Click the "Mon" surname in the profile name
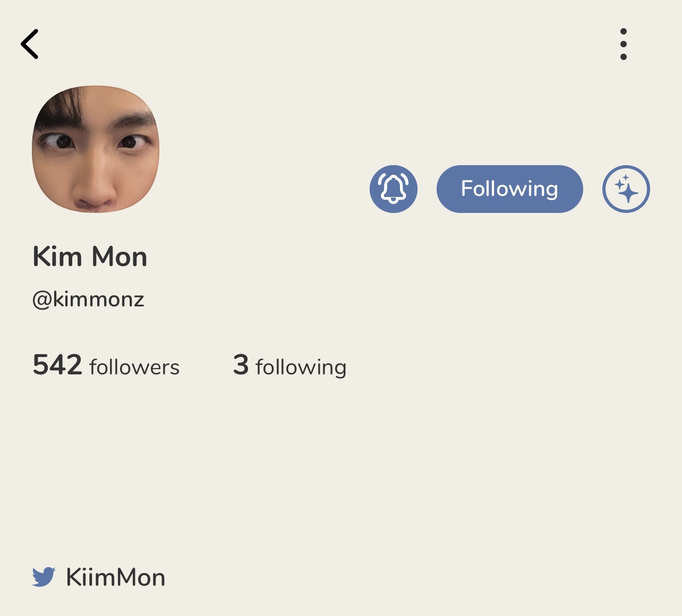Image resolution: width=682 pixels, height=616 pixels. (x=120, y=257)
